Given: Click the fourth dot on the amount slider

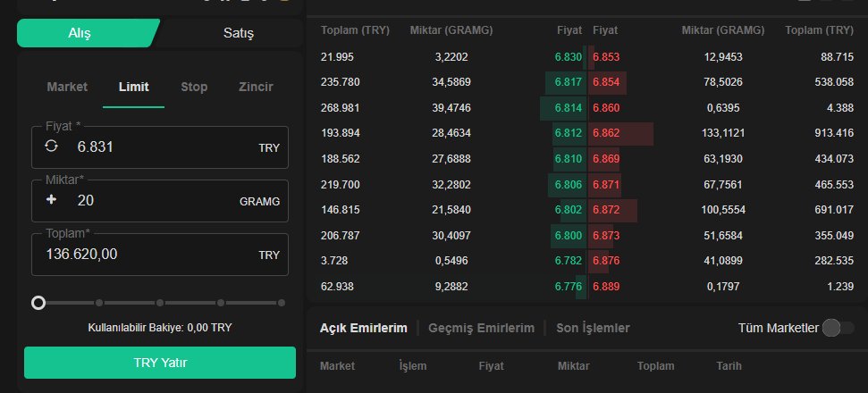Looking at the screenshot, I should (221, 303).
